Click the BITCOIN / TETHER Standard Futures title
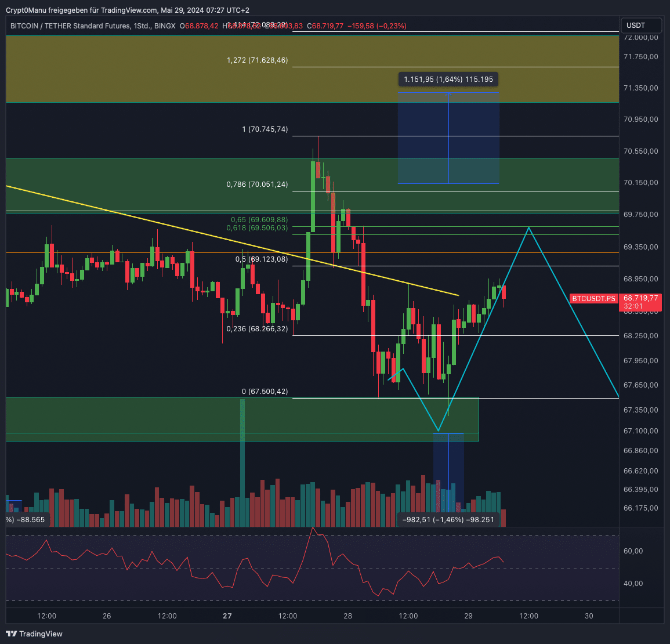670x644 pixels. pos(81,26)
